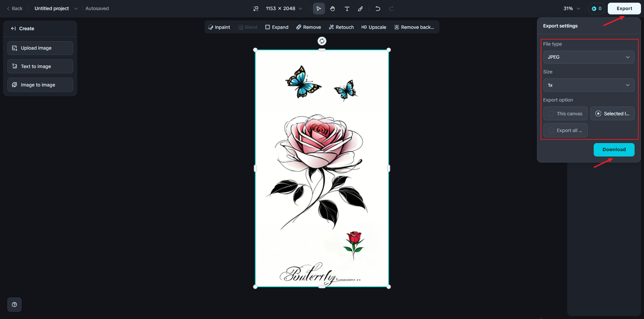Click the Download button
This screenshot has width=644, height=319.
click(x=614, y=149)
